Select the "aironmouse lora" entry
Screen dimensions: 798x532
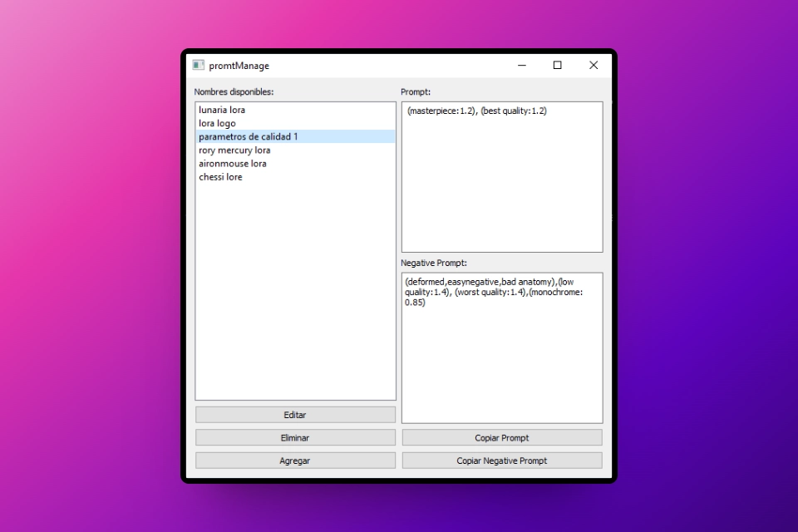[233, 163]
